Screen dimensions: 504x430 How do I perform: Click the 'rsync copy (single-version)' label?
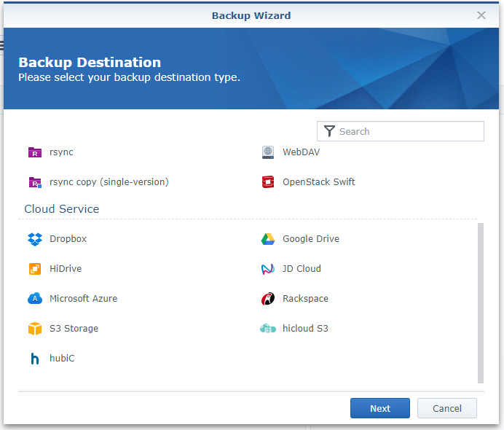click(x=109, y=182)
